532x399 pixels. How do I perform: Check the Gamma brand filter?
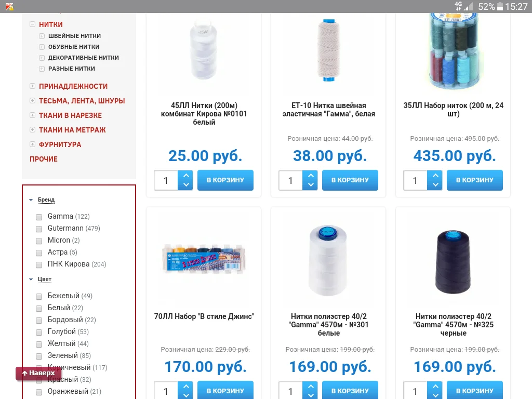point(39,217)
